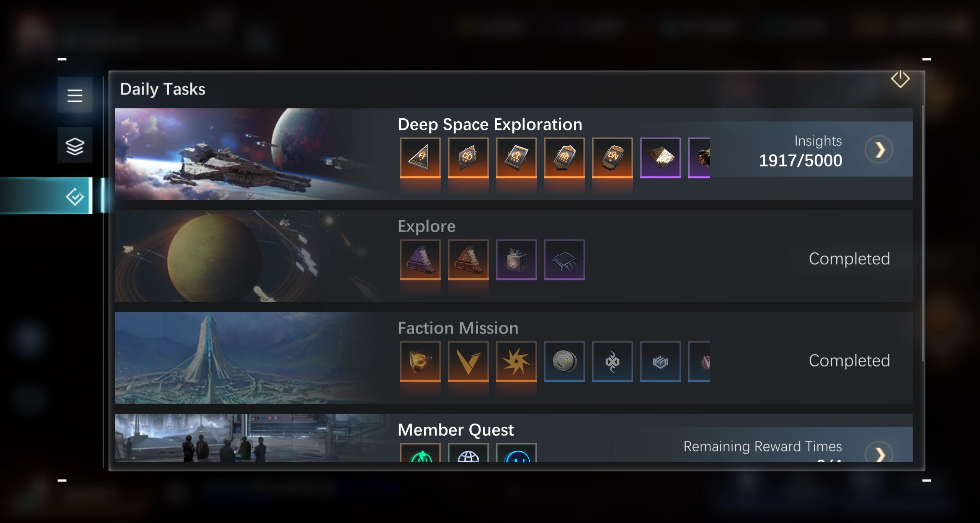Click the purple chip reward under Explore

tap(564, 260)
